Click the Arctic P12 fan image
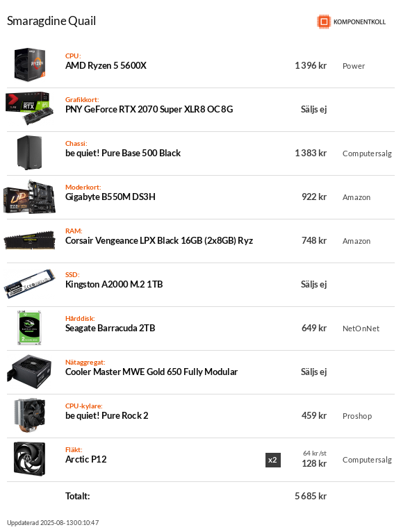401x532 pixels. [x=30, y=458]
